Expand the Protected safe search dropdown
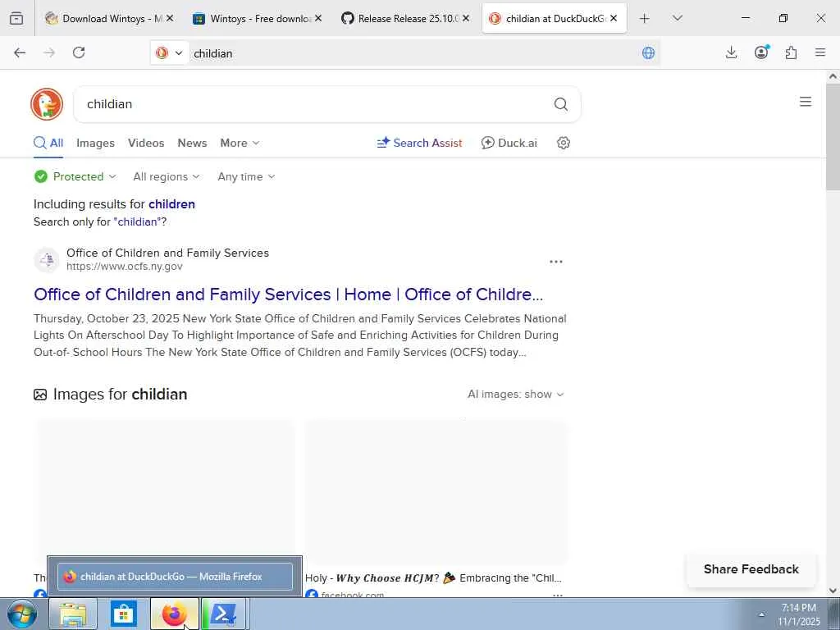This screenshot has height=630, width=840. [x=75, y=176]
